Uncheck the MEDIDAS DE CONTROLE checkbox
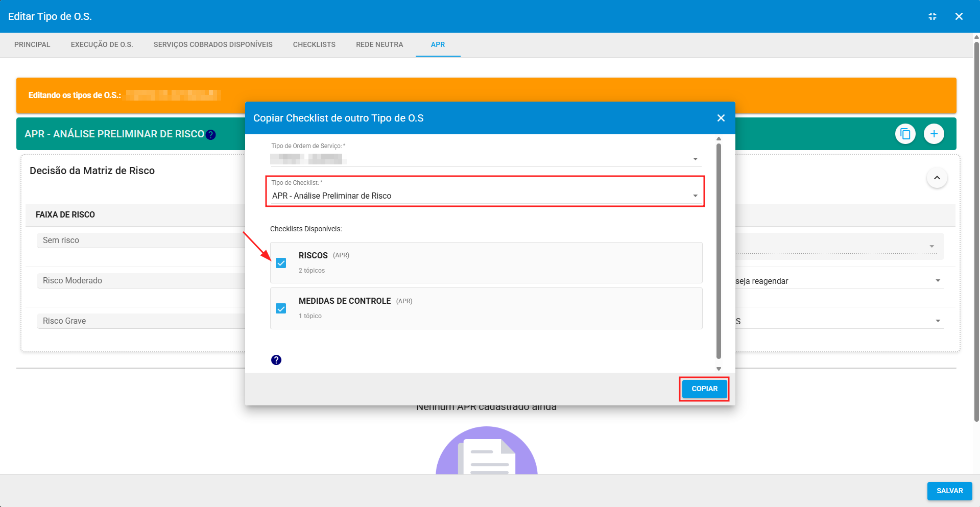The height and width of the screenshot is (507, 980). (x=281, y=308)
